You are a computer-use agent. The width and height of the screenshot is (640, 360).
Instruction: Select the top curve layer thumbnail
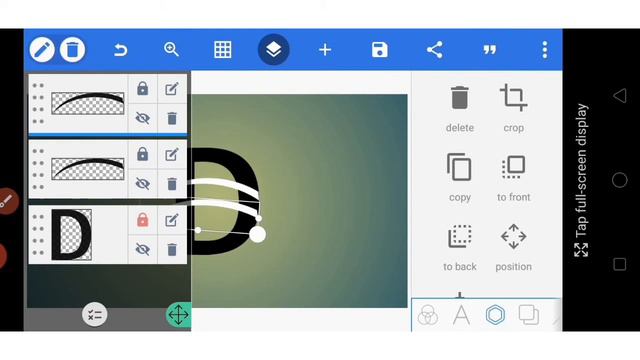pyautogui.click(x=88, y=103)
